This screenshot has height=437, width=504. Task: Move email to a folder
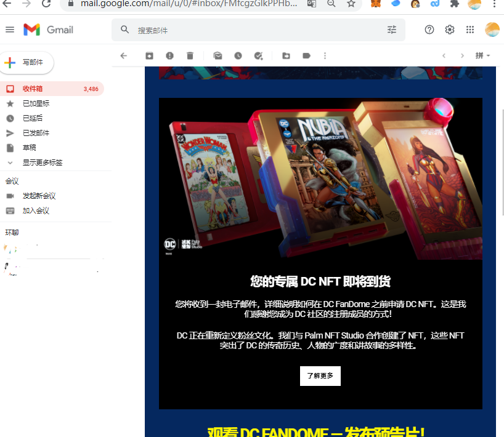pos(286,56)
